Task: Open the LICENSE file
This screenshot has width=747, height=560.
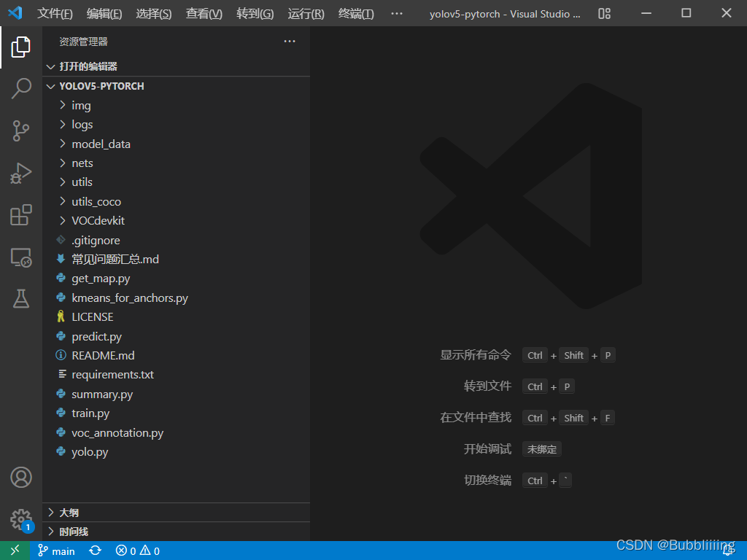Action: coord(177,317)
